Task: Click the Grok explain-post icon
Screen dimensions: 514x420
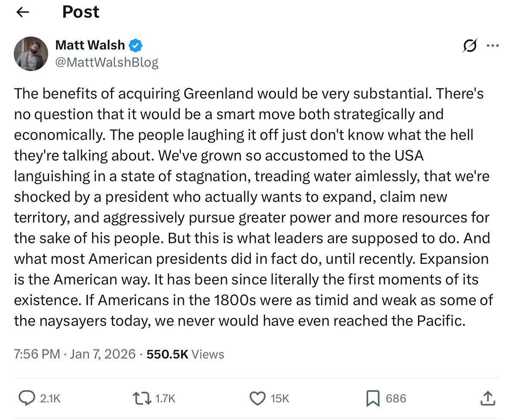Action: [469, 46]
